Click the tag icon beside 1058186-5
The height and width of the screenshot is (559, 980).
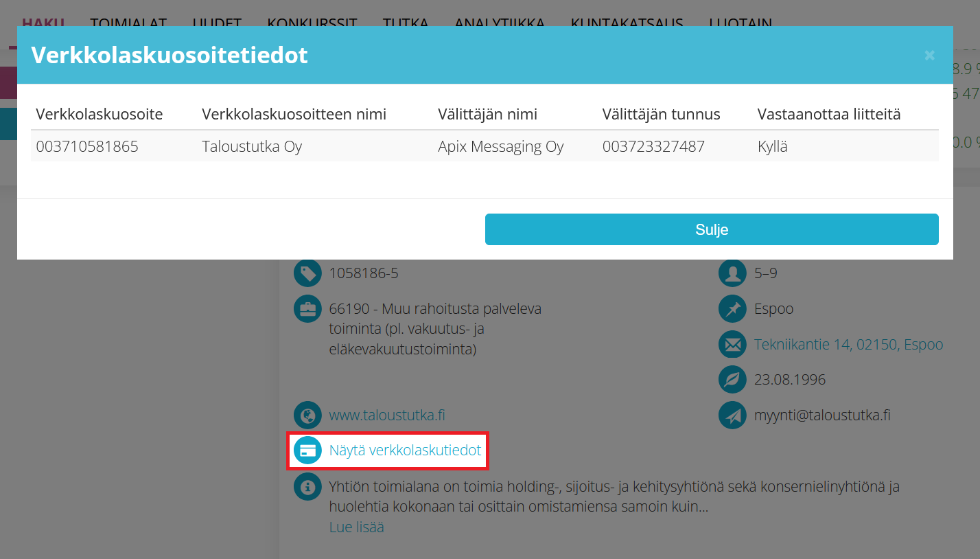(x=307, y=273)
